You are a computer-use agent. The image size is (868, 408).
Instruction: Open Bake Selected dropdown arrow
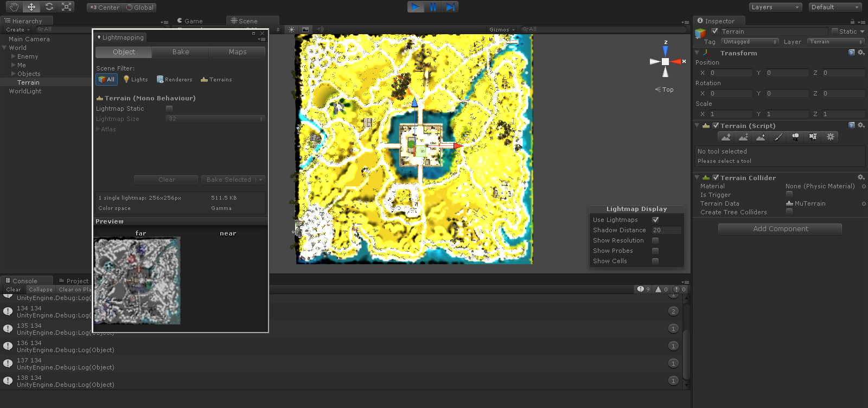pyautogui.click(x=260, y=180)
